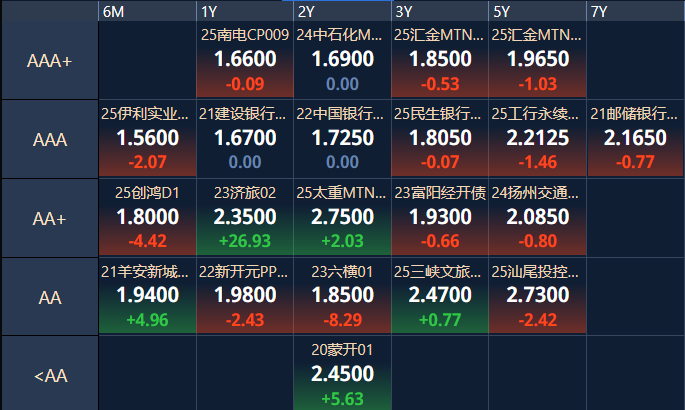Open the 23济旅02 cell with +26.93
Screen dimensions: 685x410
tap(245, 218)
